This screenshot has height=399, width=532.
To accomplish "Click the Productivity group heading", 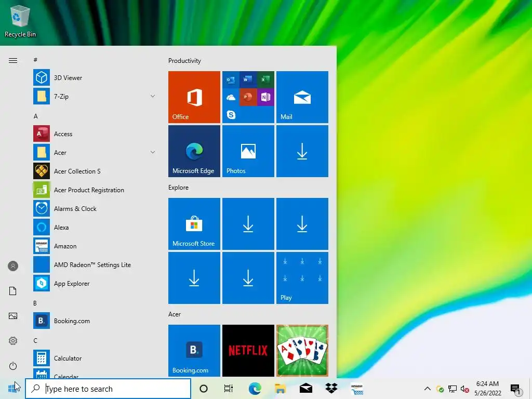I will coord(184,61).
